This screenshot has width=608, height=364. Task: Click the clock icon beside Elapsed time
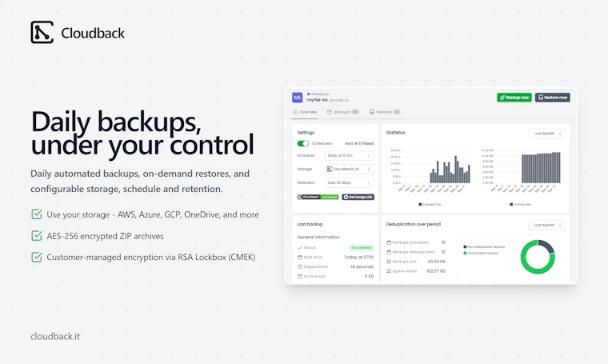click(300, 266)
